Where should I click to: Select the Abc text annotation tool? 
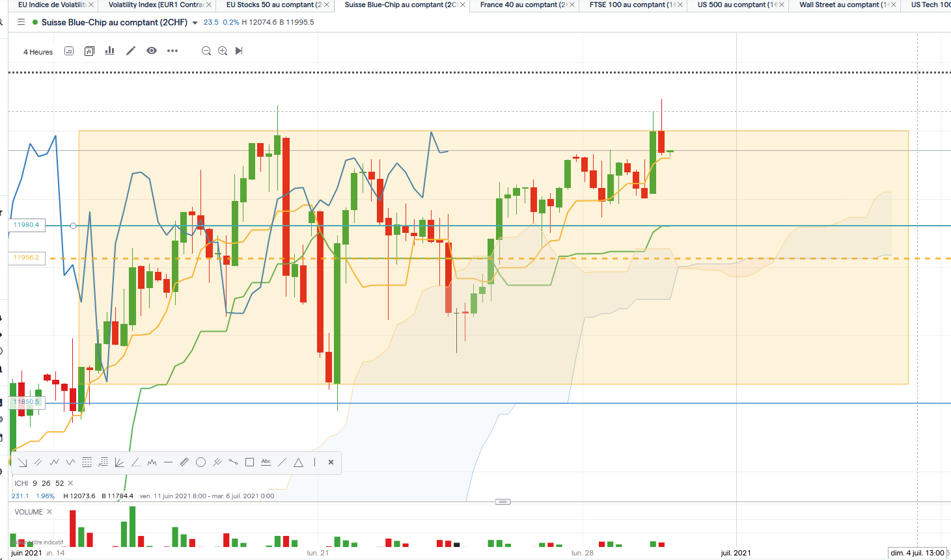tap(266, 462)
